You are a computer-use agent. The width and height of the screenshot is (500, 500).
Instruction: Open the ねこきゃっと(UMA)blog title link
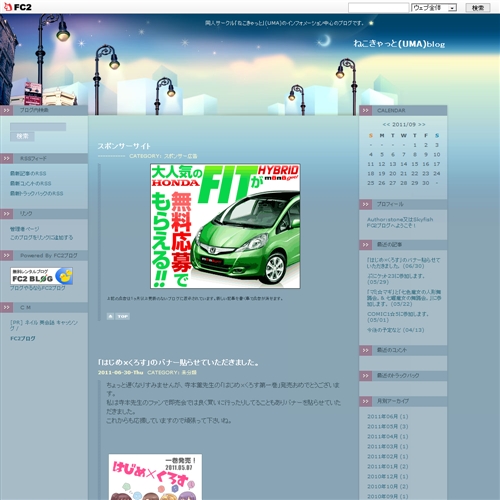(399, 44)
